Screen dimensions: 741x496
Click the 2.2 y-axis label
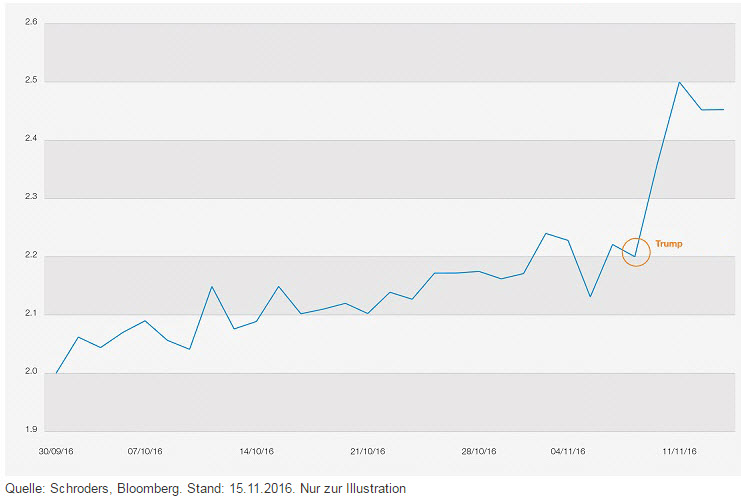30,256
